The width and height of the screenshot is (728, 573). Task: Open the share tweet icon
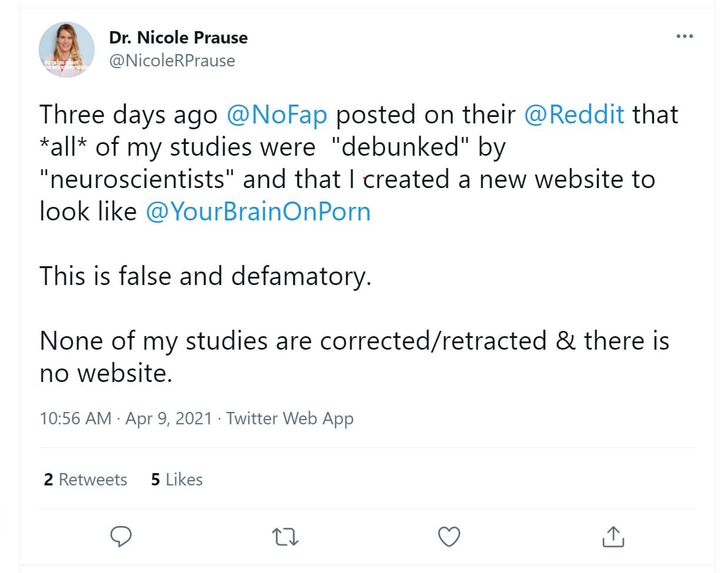[613, 536]
